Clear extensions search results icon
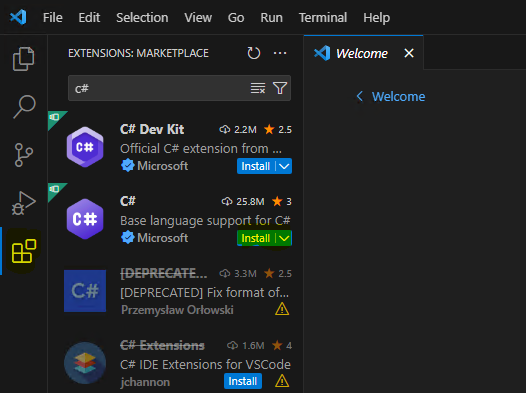 tap(258, 88)
